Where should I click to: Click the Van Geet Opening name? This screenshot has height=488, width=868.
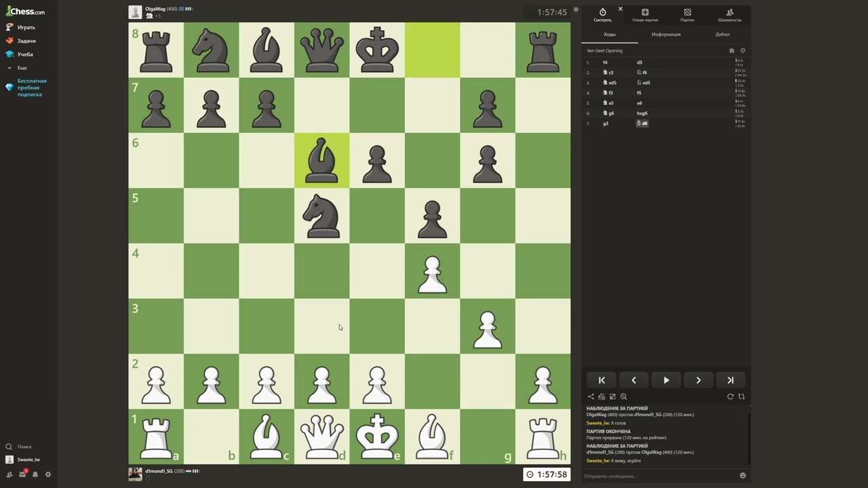tap(604, 51)
